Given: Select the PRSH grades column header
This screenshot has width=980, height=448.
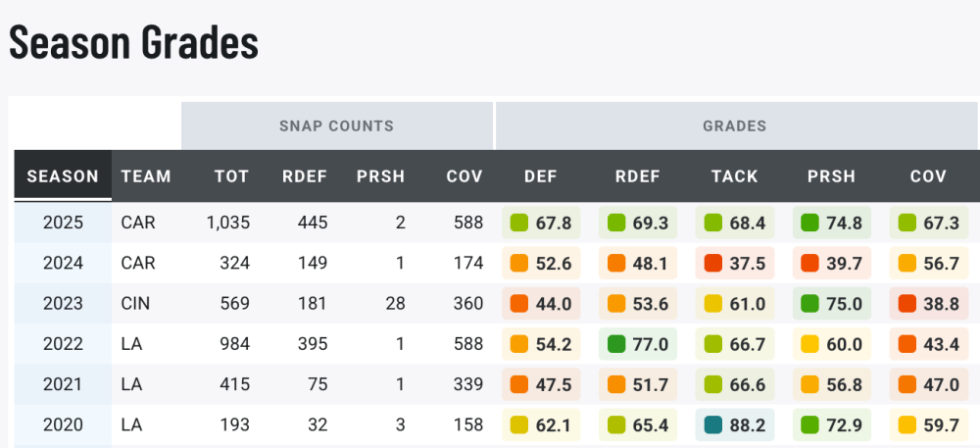Looking at the screenshot, I should [x=831, y=176].
